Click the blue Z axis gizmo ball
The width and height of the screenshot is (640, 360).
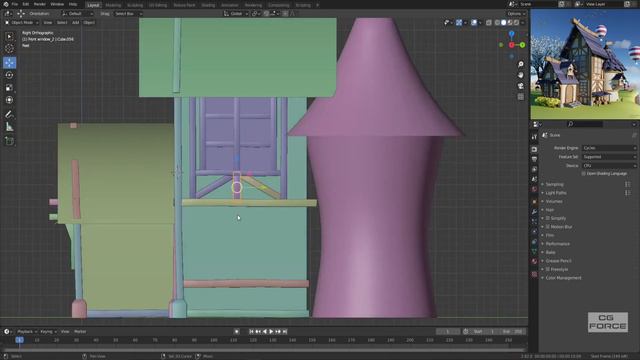(x=511, y=34)
